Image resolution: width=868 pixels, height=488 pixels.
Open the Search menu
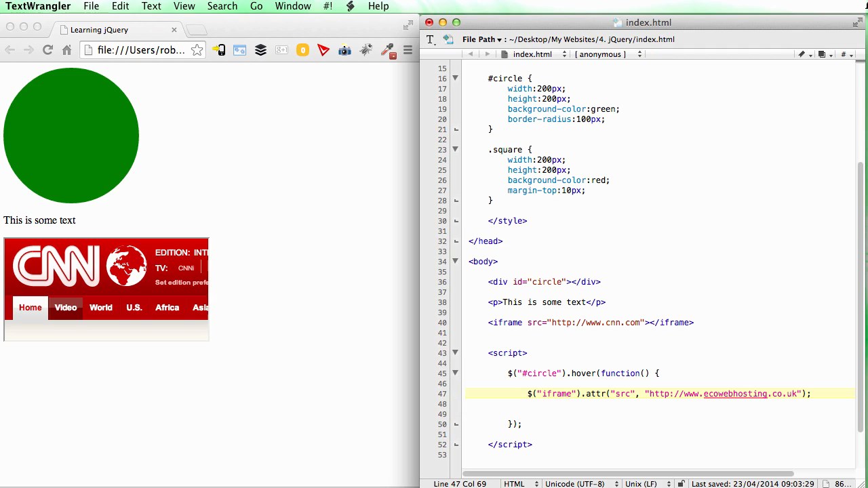click(222, 6)
